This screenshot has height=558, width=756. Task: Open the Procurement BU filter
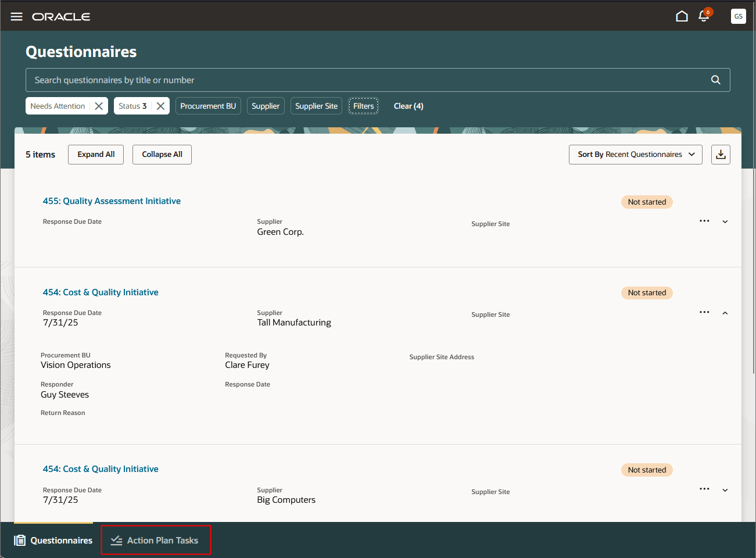pos(208,106)
